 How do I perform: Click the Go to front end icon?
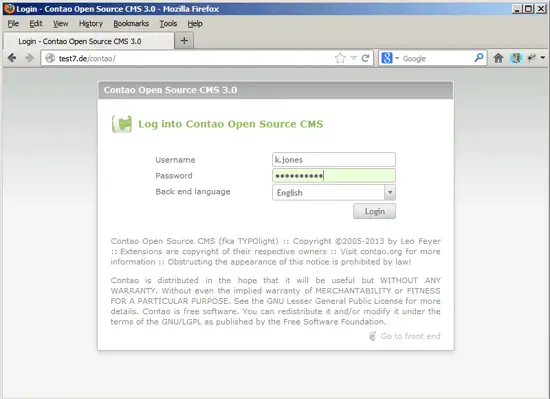pyautogui.click(x=373, y=336)
